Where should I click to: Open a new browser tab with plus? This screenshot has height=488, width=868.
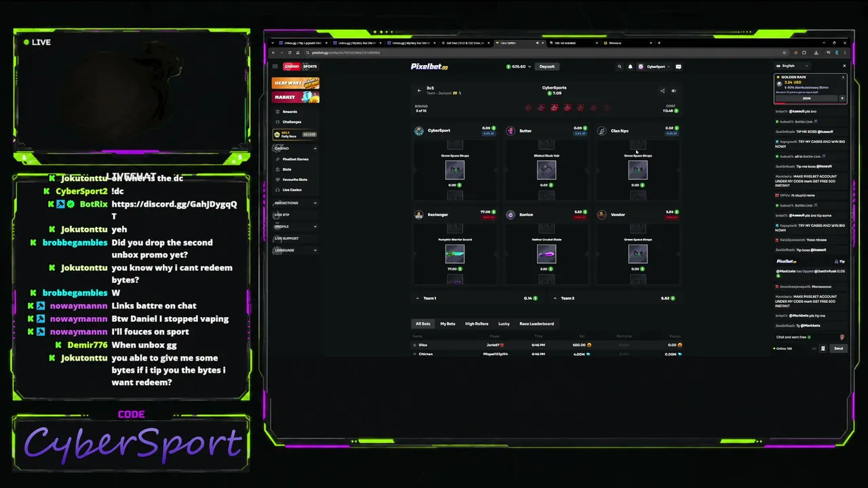[x=658, y=43]
